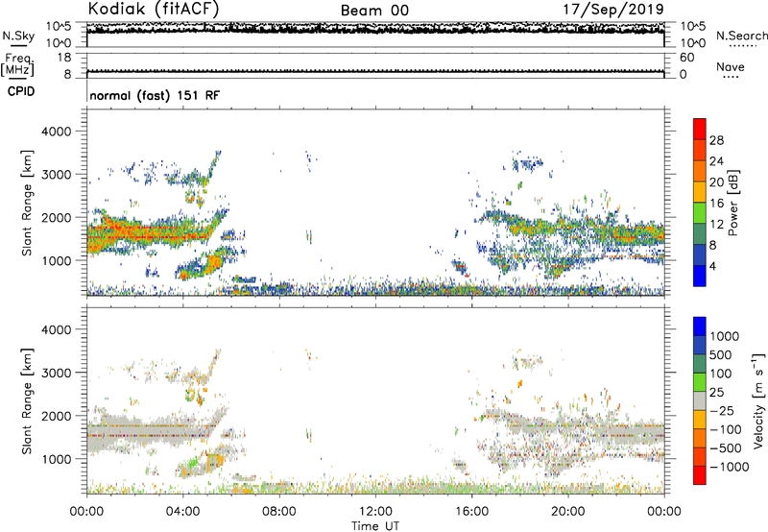The height and width of the screenshot is (532, 768).
Task: Select the "24" tick on the power colorbar
Action: [x=716, y=161]
